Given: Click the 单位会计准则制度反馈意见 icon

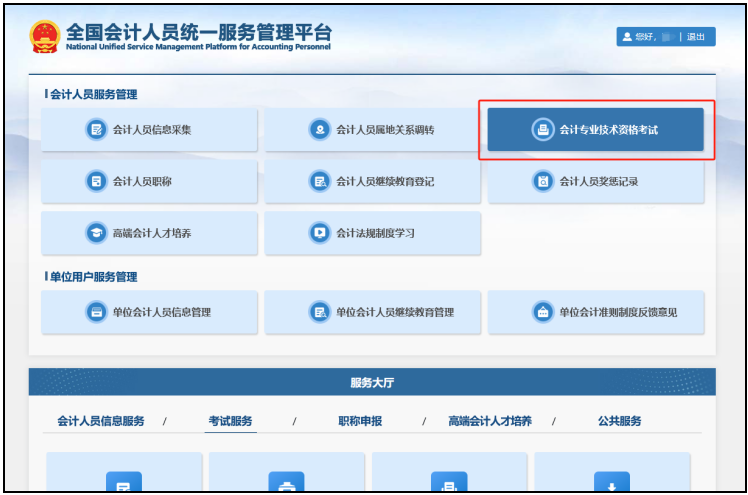Looking at the screenshot, I should [542, 312].
